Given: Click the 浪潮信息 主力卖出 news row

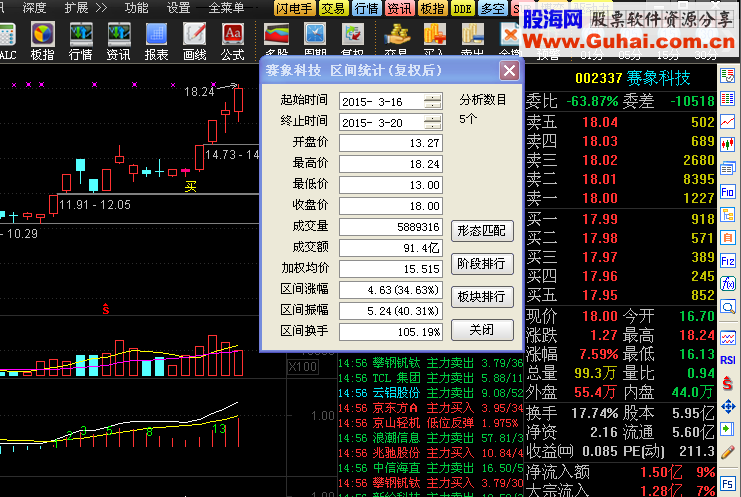Looking at the screenshot, I should point(431,438).
